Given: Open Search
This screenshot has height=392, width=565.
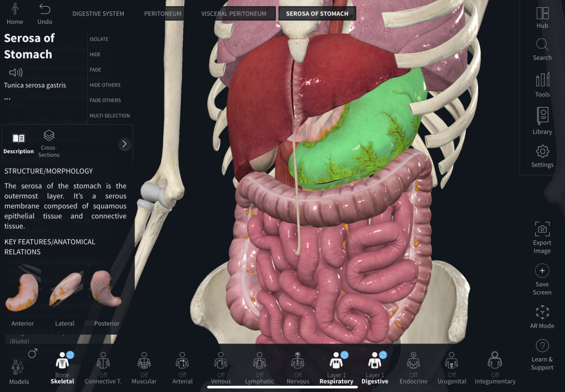Looking at the screenshot, I should [542, 50].
